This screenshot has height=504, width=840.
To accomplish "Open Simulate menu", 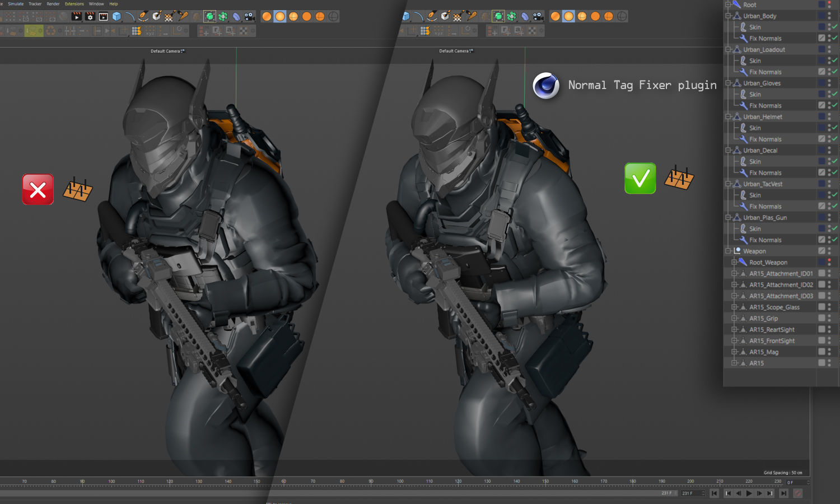I will [16, 4].
